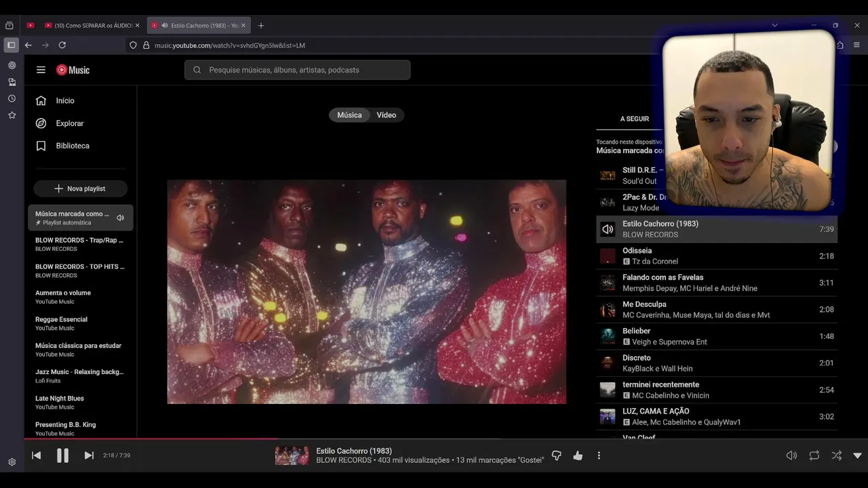
Task: Click the player volume icon
Action: (x=791, y=455)
